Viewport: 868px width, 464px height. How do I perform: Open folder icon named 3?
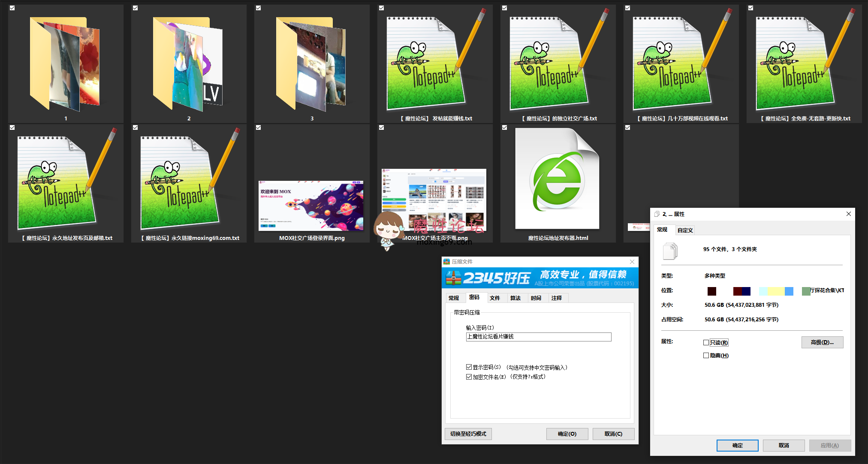pyautogui.click(x=311, y=63)
